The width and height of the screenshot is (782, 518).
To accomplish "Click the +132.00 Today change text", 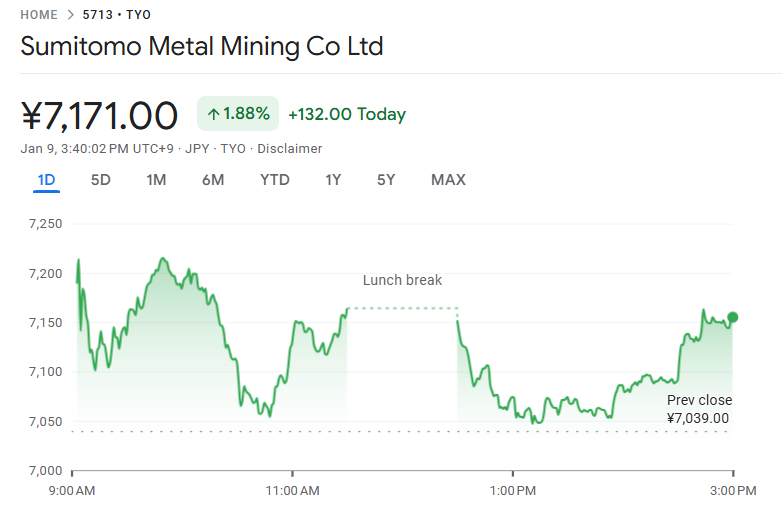I will point(347,114).
